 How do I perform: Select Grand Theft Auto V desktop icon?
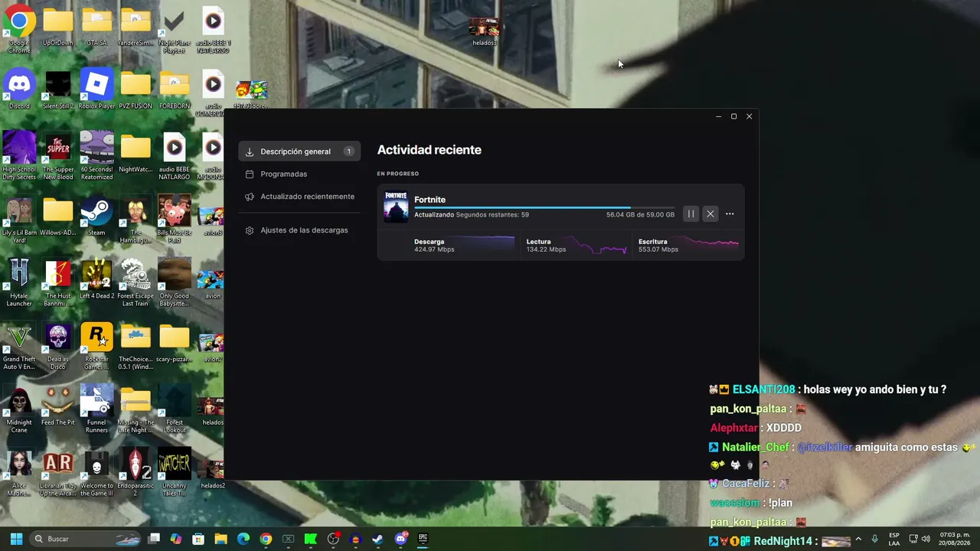tap(19, 347)
